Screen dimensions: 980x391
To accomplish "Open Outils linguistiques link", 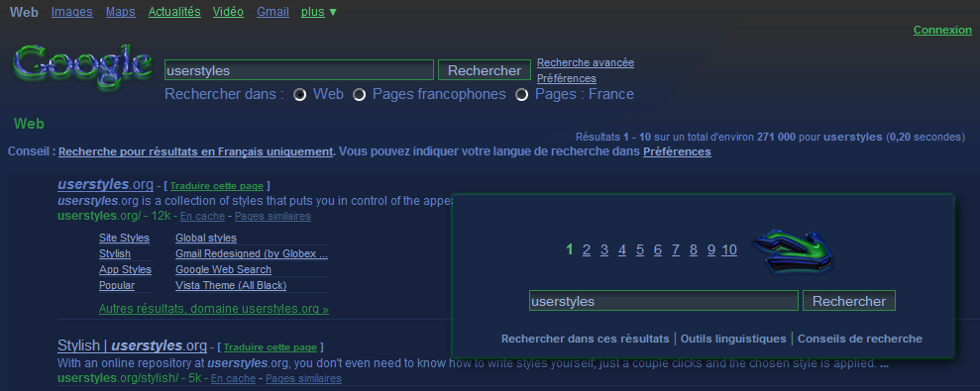I will [733, 339].
